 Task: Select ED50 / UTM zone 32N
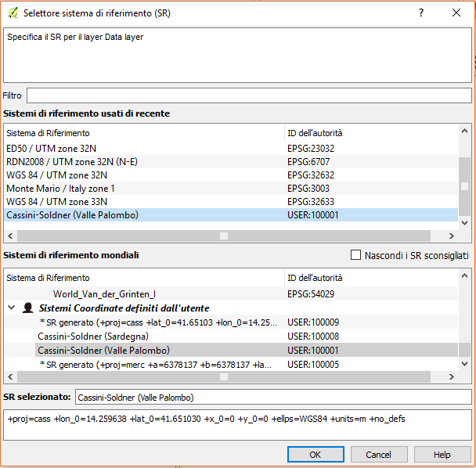tap(51, 148)
